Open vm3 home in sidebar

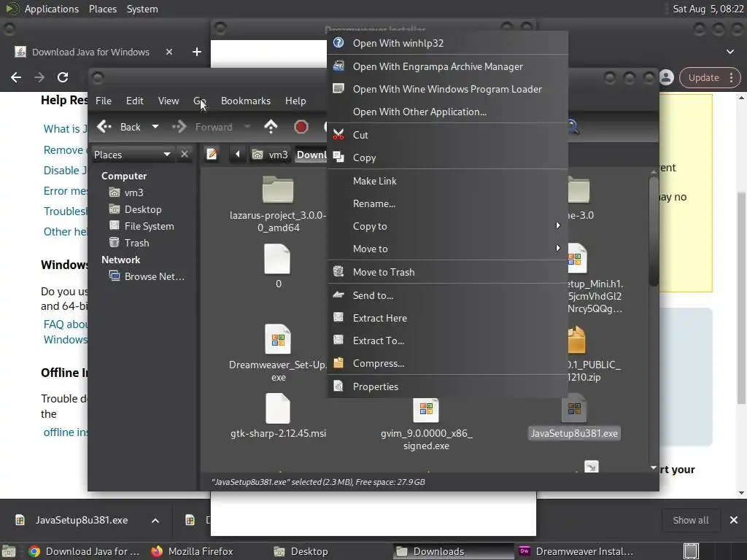pos(125,192)
